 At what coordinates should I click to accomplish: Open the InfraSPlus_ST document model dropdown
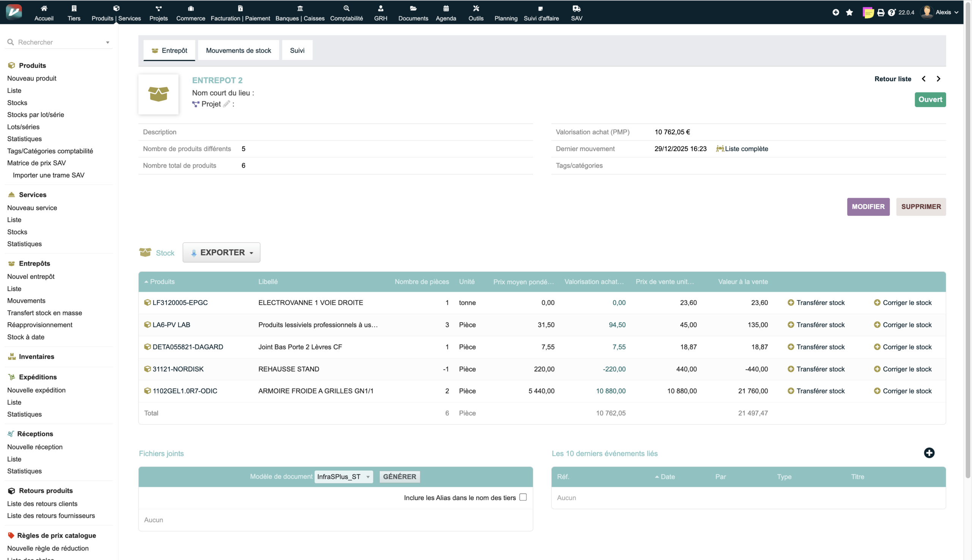tap(343, 477)
